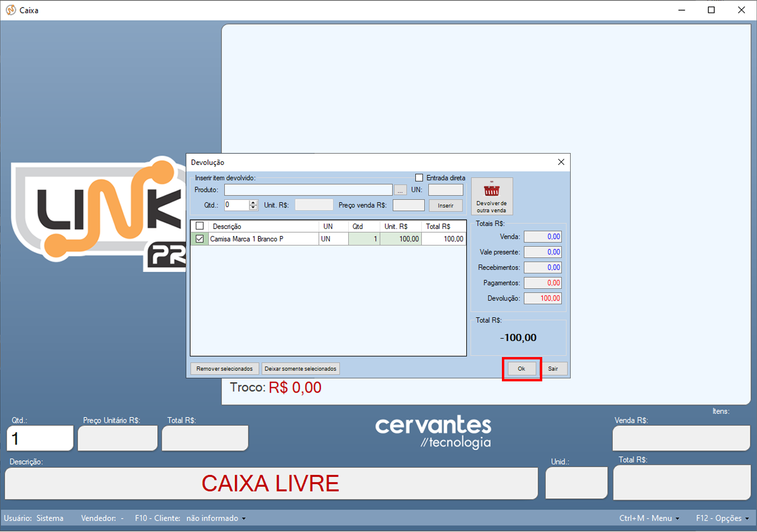Click the Total R$ column header in grid

[444, 227]
